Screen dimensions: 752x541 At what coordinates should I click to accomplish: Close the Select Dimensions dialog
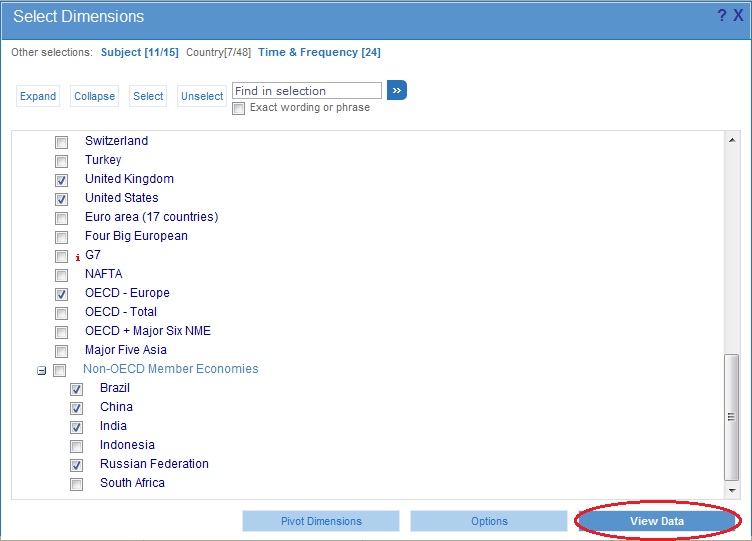738,16
